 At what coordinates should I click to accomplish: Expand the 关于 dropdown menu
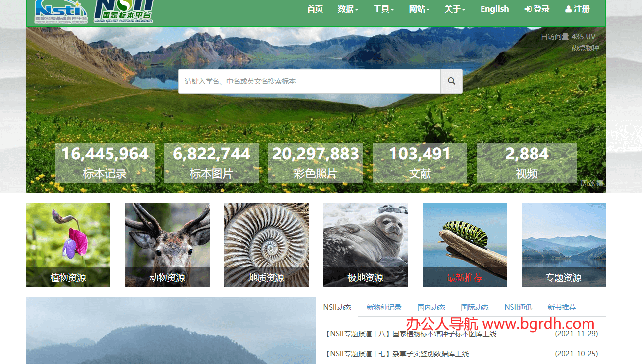(455, 9)
